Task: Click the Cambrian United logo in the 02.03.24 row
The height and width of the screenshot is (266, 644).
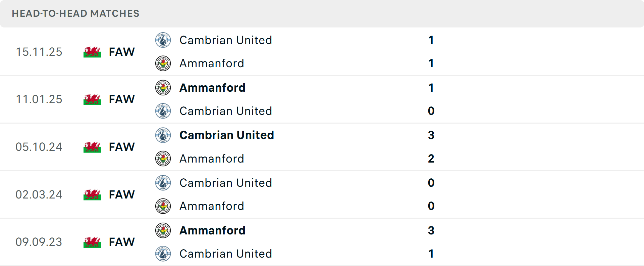Action: tap(163, 183)
